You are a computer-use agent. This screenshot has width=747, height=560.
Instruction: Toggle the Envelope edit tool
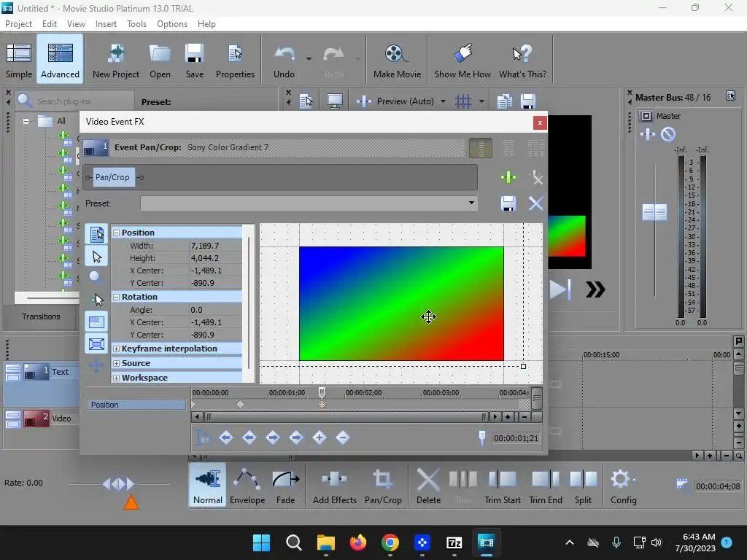[247, 486]
